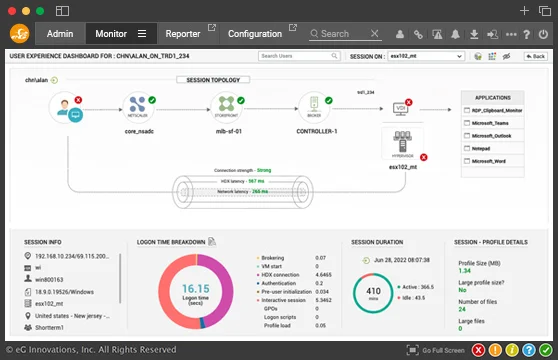This screenshot has height=360, width=558.
Task: Click HDX latency value 567 ms
Action: tap(256, 181)
